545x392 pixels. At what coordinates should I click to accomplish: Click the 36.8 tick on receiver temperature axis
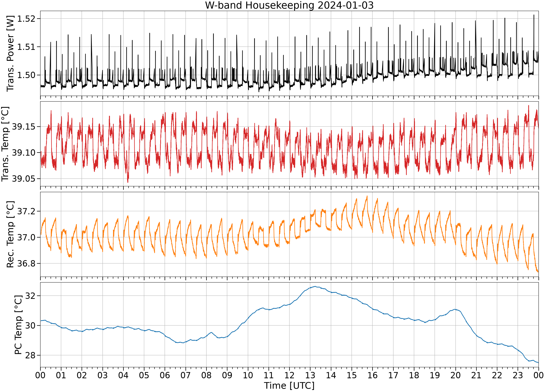(26, 264)
